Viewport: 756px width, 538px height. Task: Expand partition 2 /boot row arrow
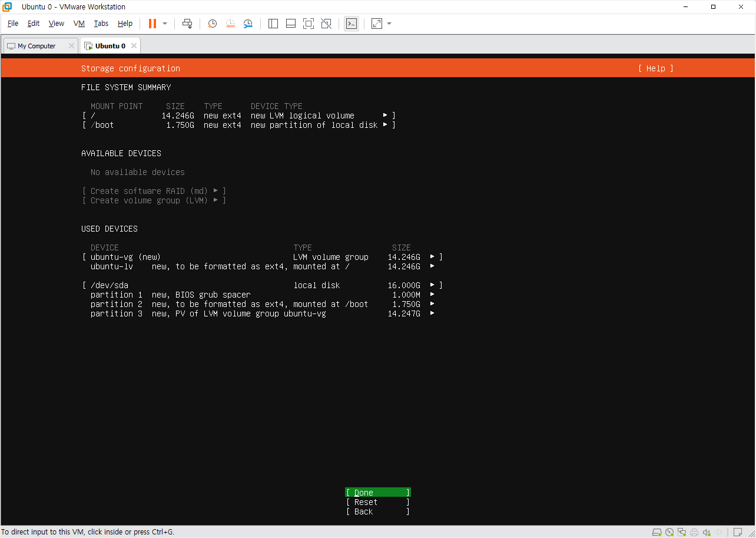(x=432, y=304)
